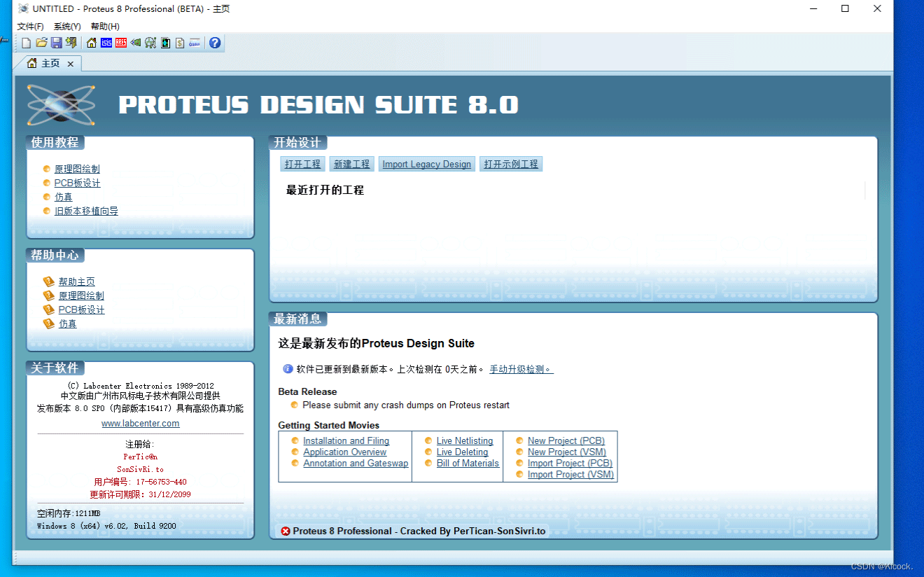Open 仿真 link under 使用教程
Screen dimensions: 924x577
click(63, 197)
